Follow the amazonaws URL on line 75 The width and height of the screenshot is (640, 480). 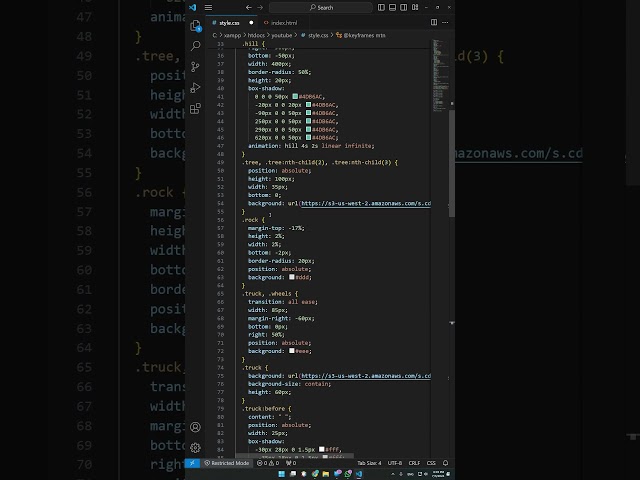[x=366, y=376]
